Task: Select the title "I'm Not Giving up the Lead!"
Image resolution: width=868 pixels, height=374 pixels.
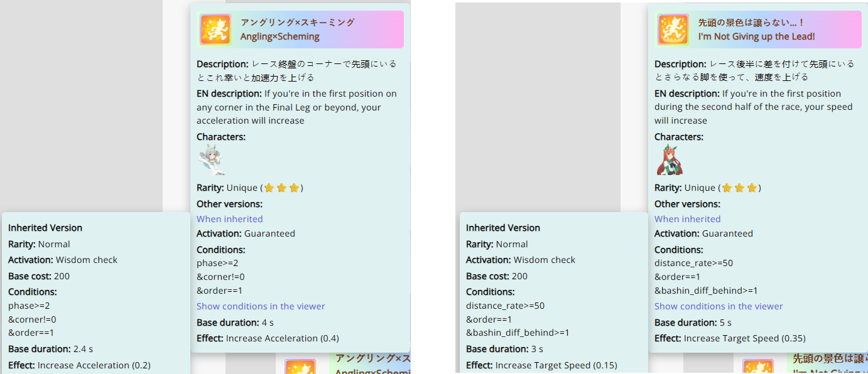Action: click(757, 36)
